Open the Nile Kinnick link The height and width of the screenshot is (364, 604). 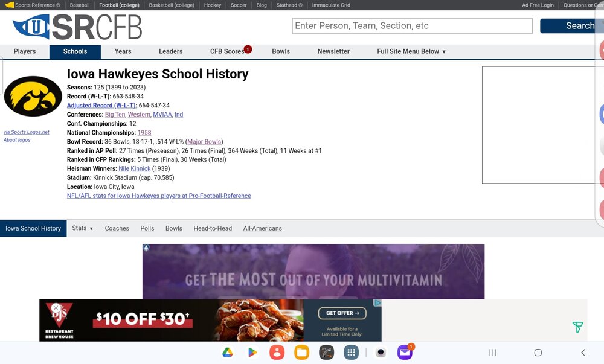(135, 168)
